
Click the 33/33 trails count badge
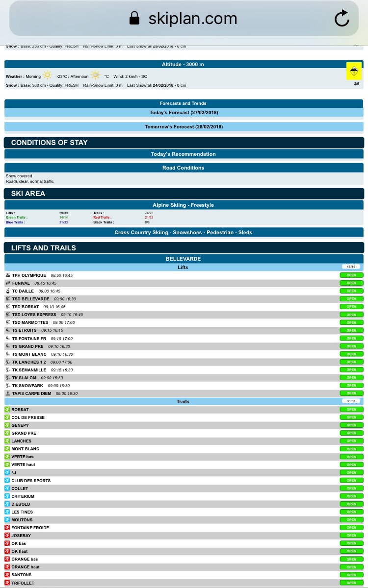(x=351, y=401)
